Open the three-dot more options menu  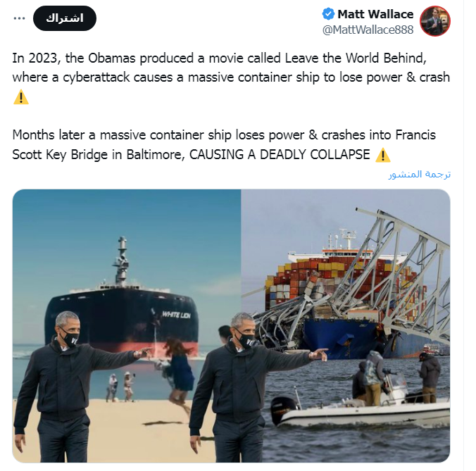[x=20, y=18]
